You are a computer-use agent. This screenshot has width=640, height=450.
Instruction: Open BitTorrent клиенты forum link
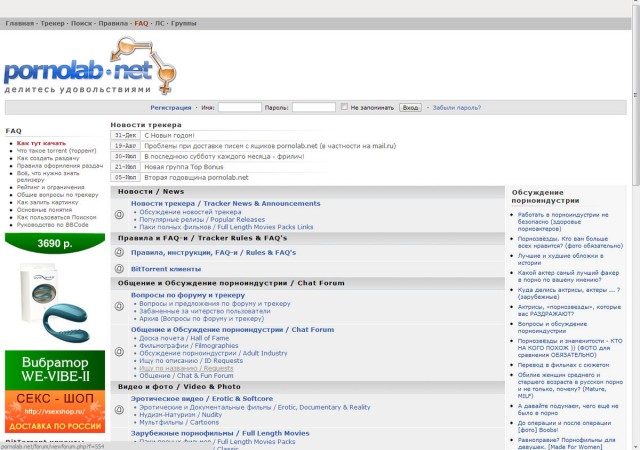point(166,269)
